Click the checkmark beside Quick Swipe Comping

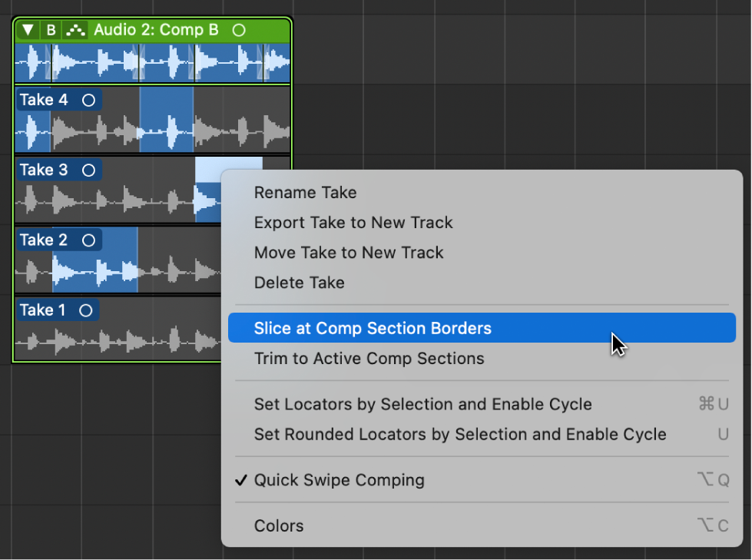241,479
